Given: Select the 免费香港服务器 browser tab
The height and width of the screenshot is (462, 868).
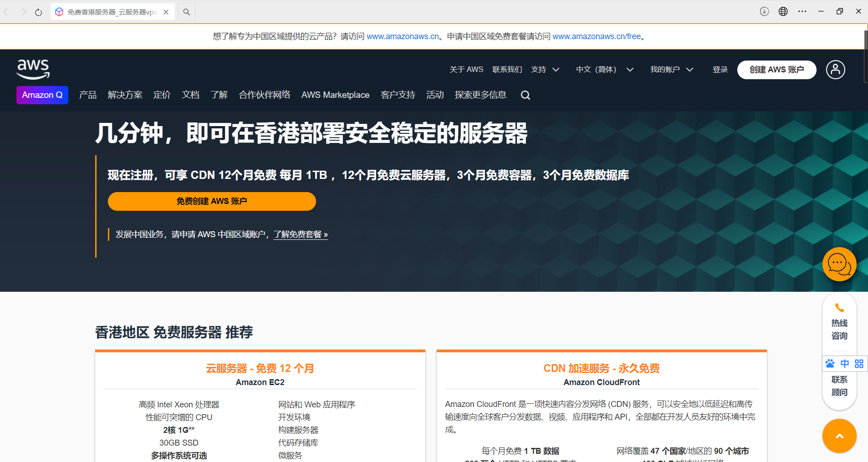Looking at the screenshot, I should (112, 12).
